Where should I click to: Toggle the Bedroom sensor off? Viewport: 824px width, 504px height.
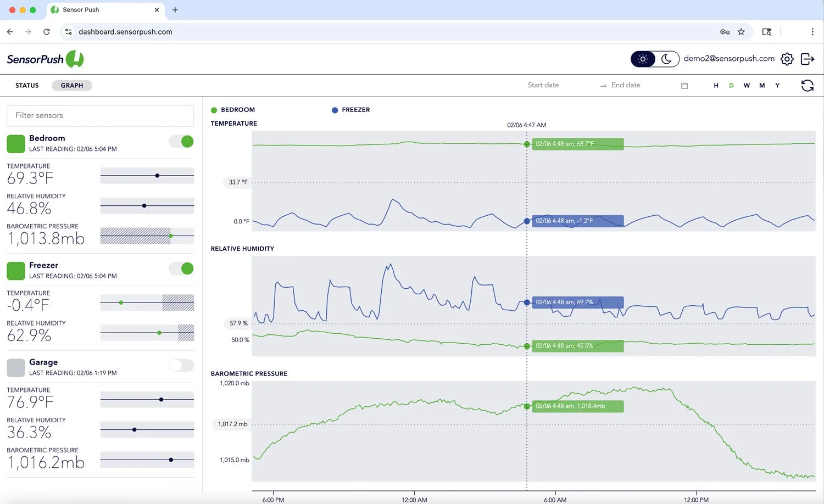pyautogui.click(x=181, y=142)
